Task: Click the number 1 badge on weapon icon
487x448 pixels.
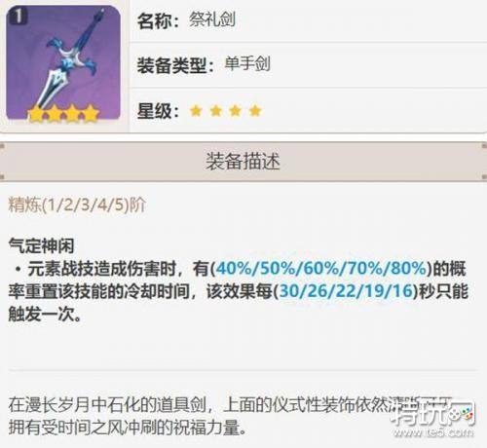Action: [x=19, y=17]
